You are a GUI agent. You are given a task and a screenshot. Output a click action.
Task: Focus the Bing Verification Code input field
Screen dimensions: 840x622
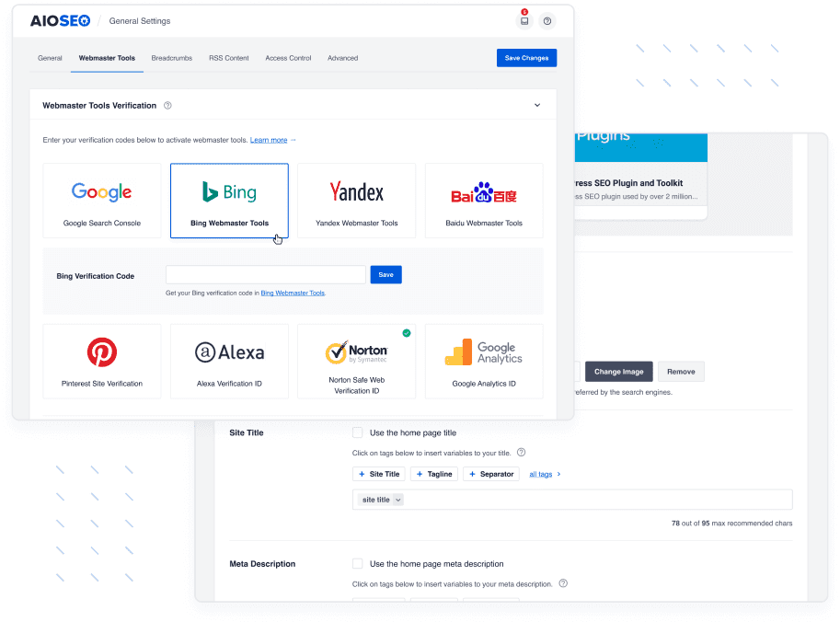click(x=266, y=275)
